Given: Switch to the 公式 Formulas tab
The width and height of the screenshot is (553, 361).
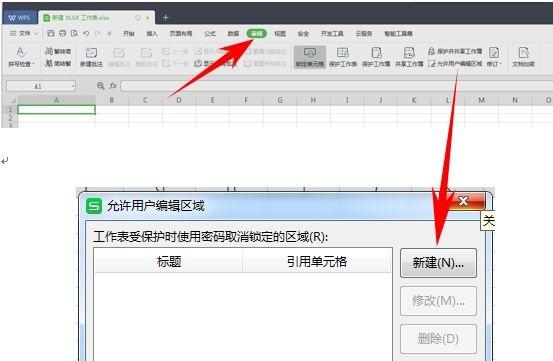Looking at the screenshot, I should click(x=209, y=33).
